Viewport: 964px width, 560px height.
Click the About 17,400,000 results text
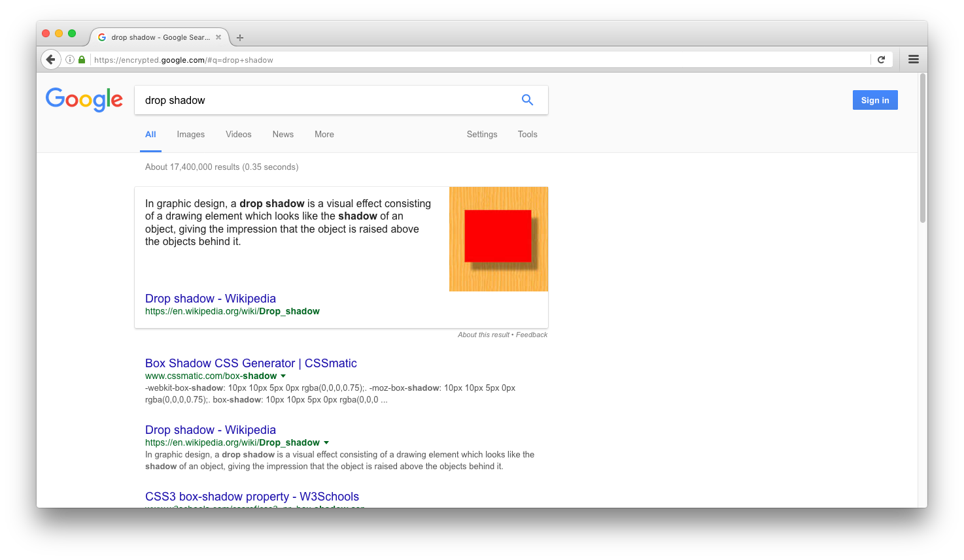click(x=222, y=167)
